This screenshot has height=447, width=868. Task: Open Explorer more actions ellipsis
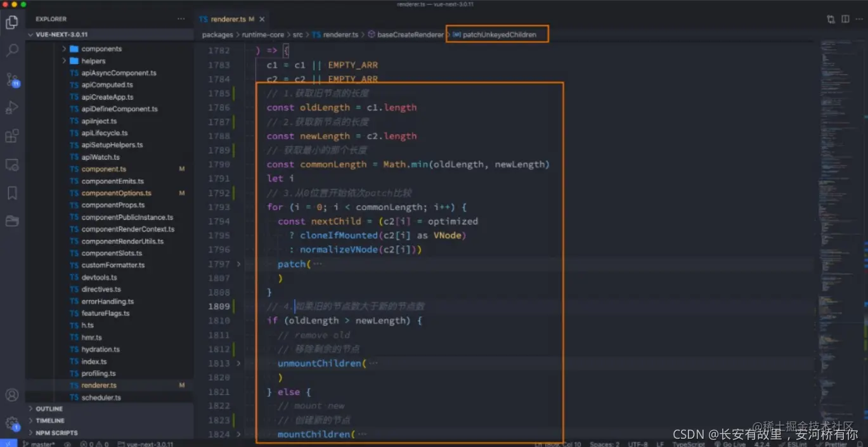181,19
